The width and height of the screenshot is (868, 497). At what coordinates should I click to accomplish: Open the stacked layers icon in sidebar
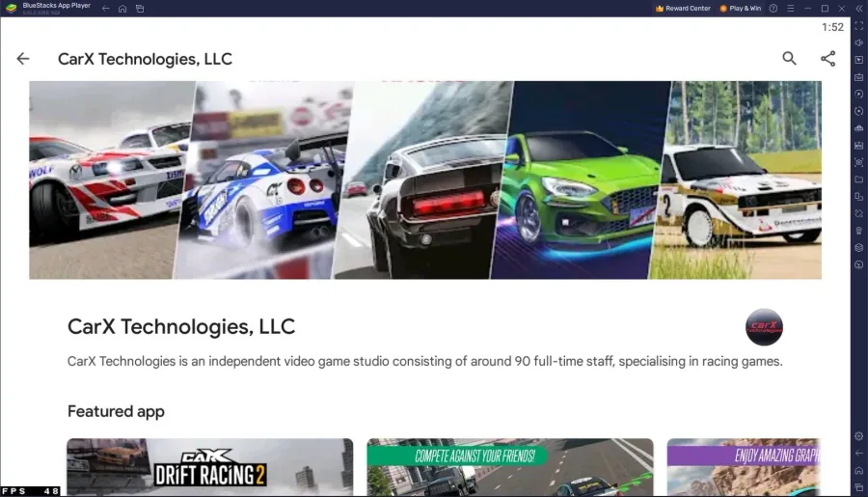point(858,248)
